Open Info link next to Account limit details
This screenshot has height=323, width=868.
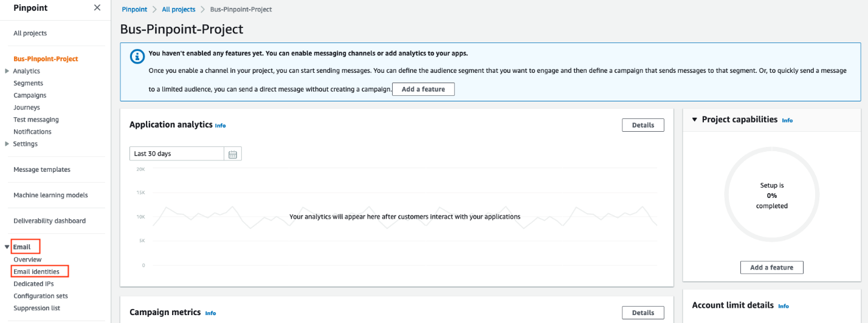[x=784, y=306]
